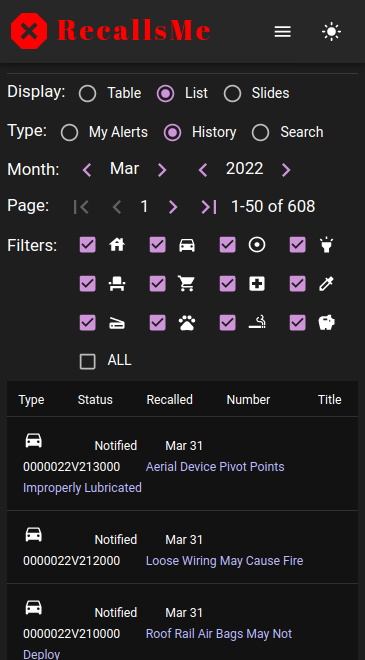Screen dimensions: 365x660
Task: Click the house filter icon
Action: click(x=117, y=245)
